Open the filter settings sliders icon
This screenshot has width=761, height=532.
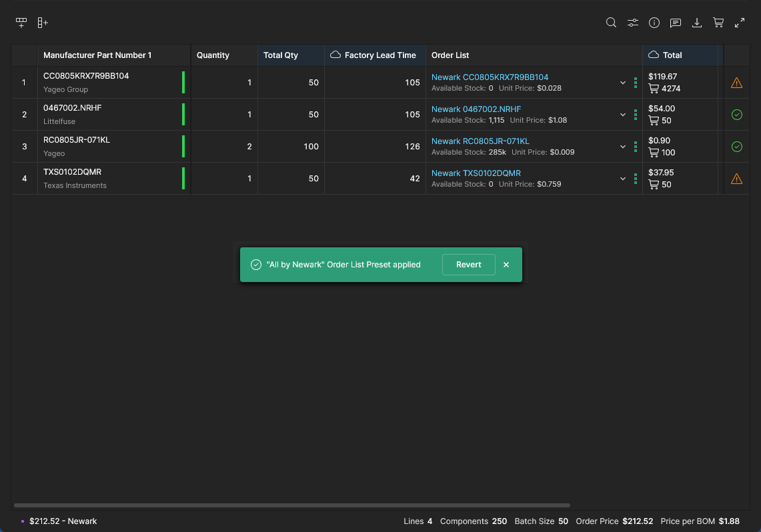pyautogui.click(x=633, y=23)
